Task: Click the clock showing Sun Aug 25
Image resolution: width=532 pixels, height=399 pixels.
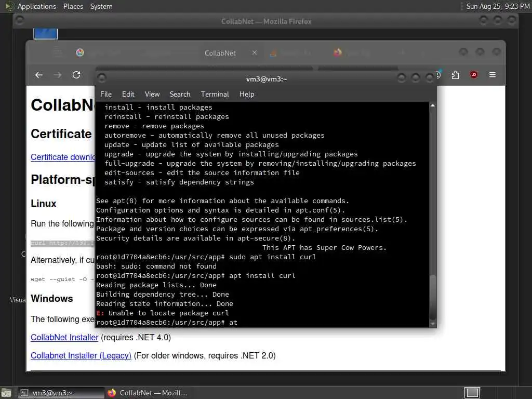Action: (x=498, y=6)
